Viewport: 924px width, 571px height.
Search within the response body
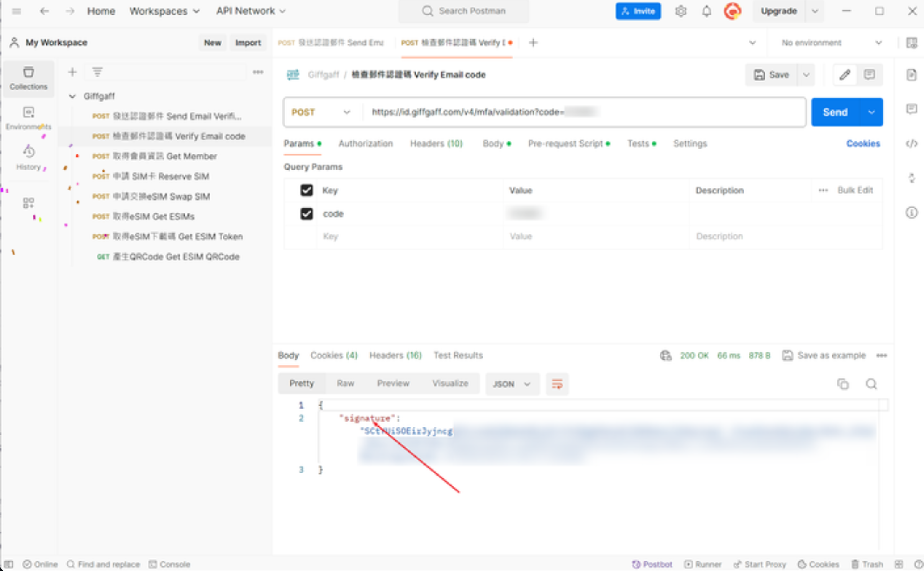pos(871,384)
